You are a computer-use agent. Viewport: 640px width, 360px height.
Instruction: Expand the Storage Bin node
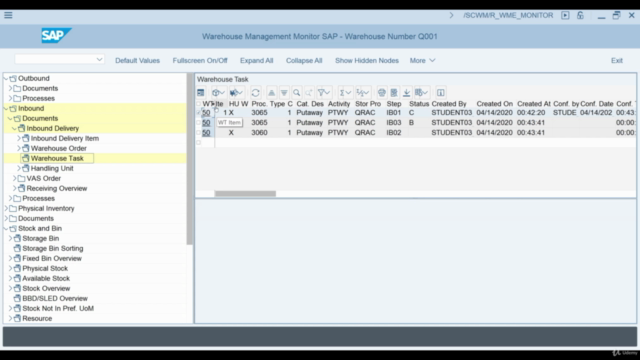(11, 238)
